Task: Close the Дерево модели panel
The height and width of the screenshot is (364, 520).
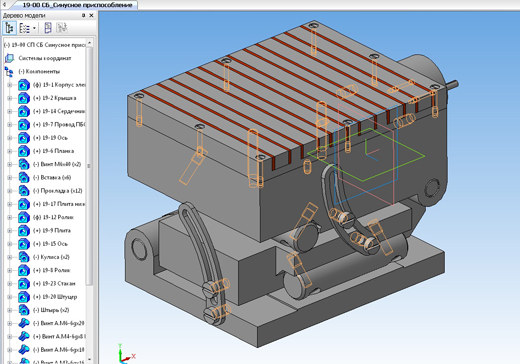Action: 91,15
